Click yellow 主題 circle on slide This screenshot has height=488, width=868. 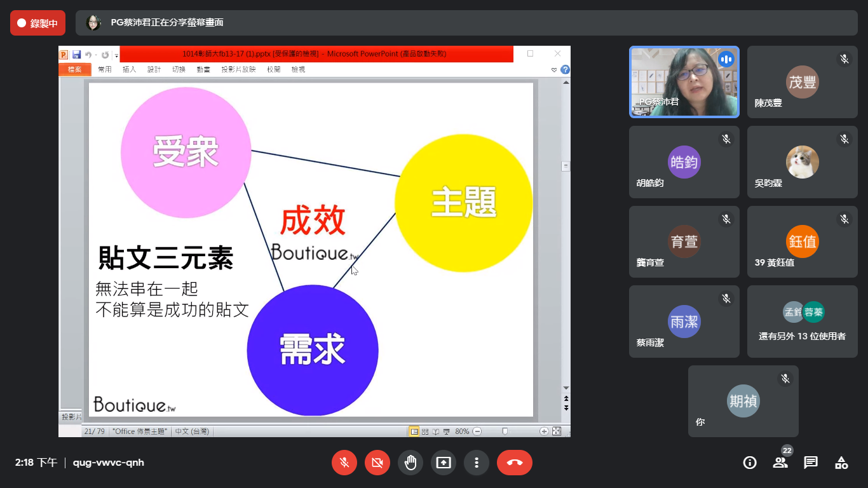click(463, 203)
